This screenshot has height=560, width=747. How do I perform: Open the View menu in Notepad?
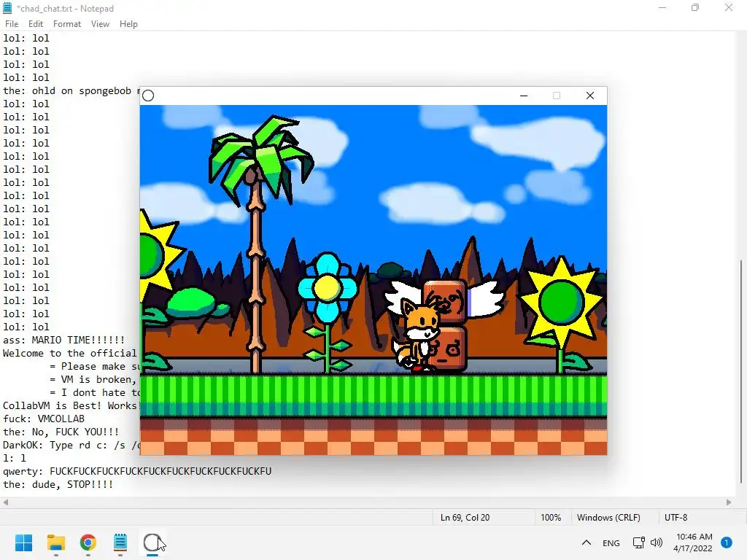click(x=100, y=24)
